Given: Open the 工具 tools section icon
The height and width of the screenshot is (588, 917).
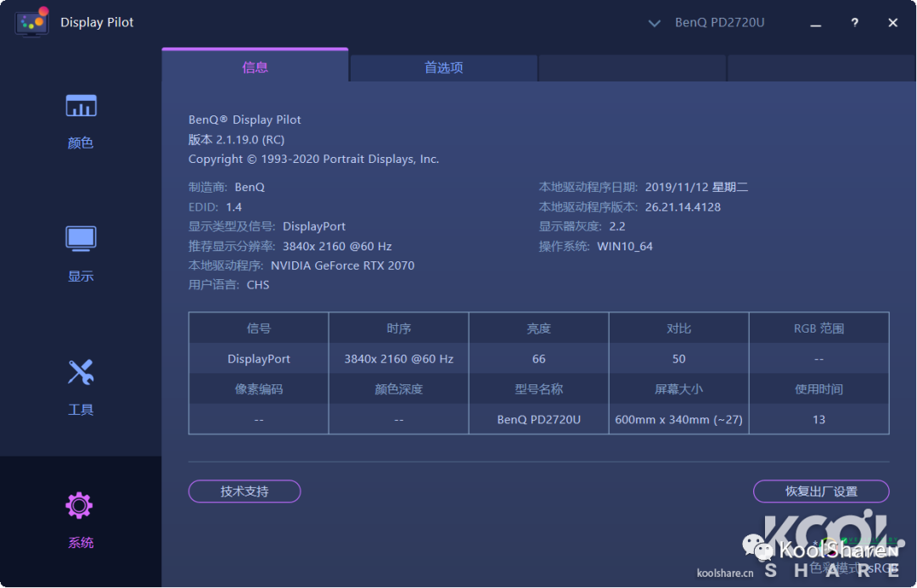Looking at the screenshot, I should [x=81, y=372].
